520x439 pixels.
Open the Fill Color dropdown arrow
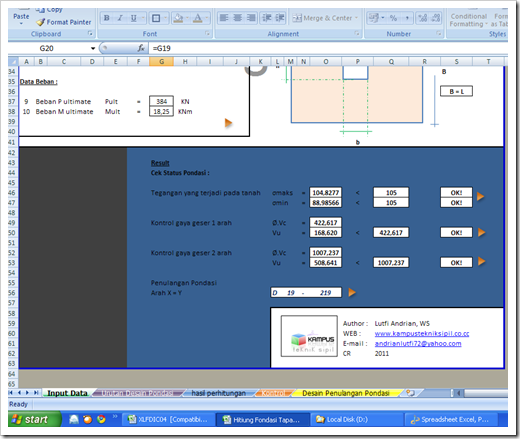(187, 18)
